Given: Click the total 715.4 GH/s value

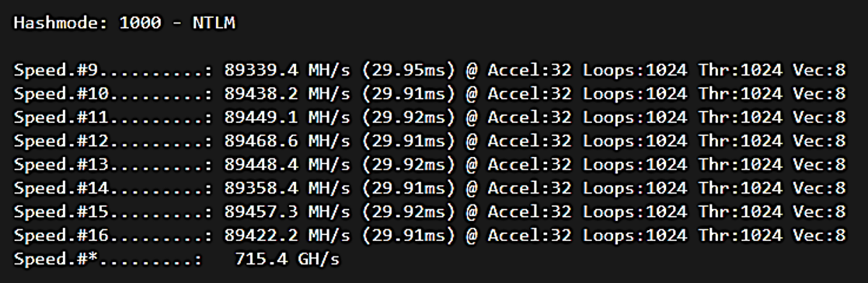Looking at the screenshot, I should point(288,259).
